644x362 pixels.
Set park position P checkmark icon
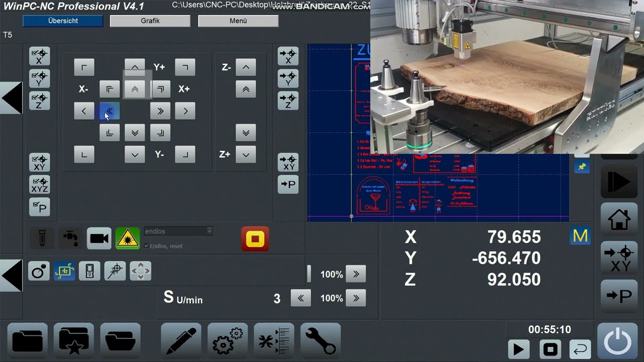(x=39, y=207)
